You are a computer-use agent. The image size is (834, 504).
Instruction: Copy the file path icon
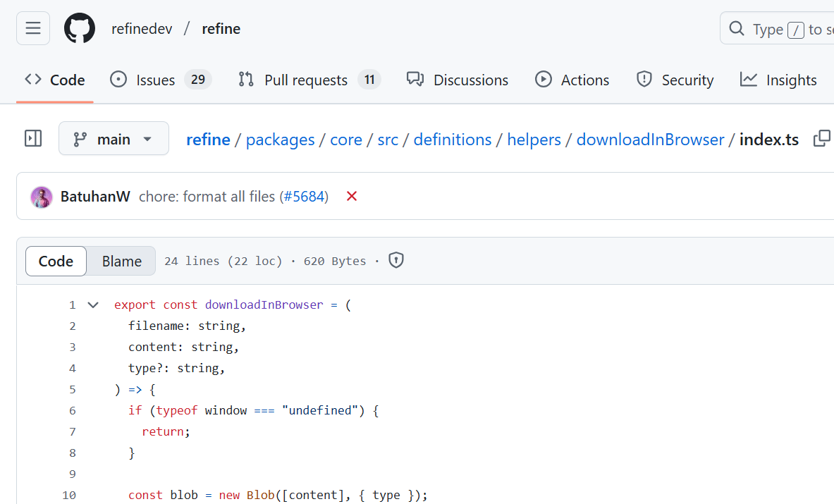coord(821,139)
